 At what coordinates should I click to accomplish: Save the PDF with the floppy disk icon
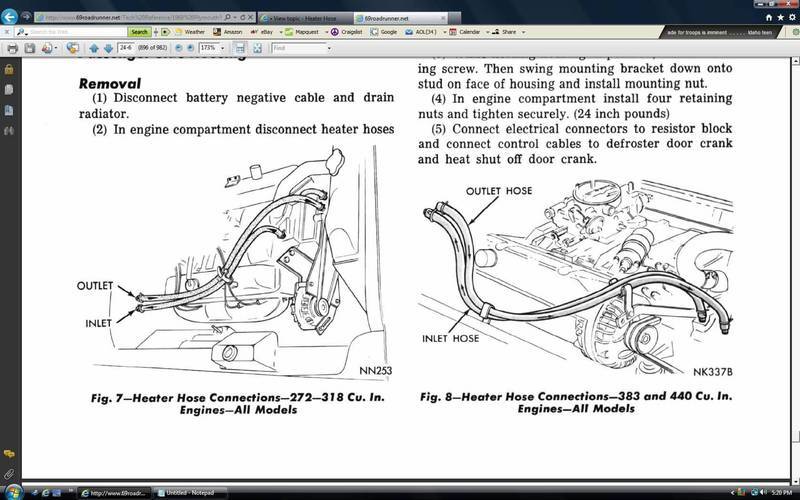pos(30,48)
